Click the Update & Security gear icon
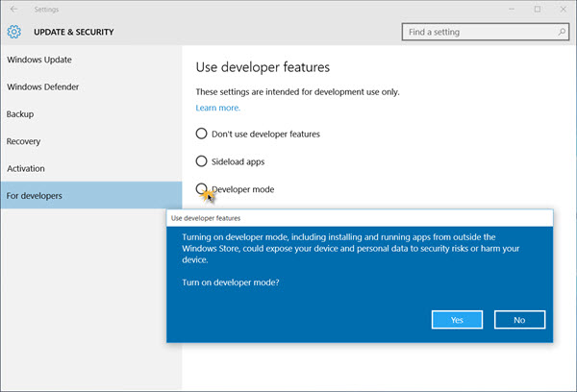 14,32
